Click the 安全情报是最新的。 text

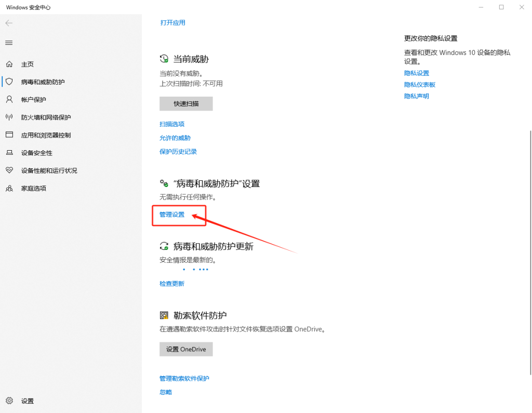pyautogui.click(x=188, y=260)
